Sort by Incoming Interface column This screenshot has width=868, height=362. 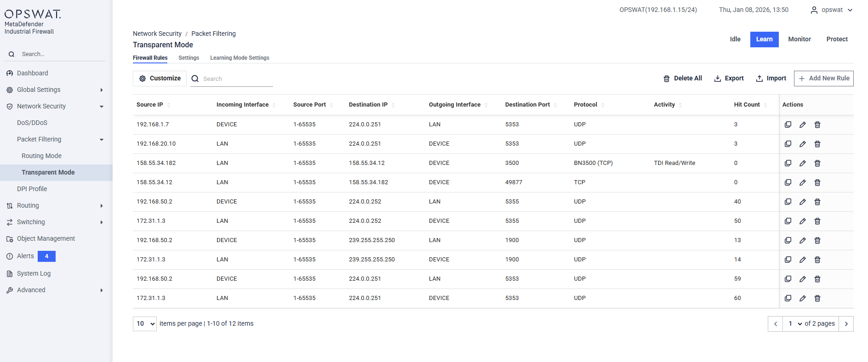tap(274, 105)
